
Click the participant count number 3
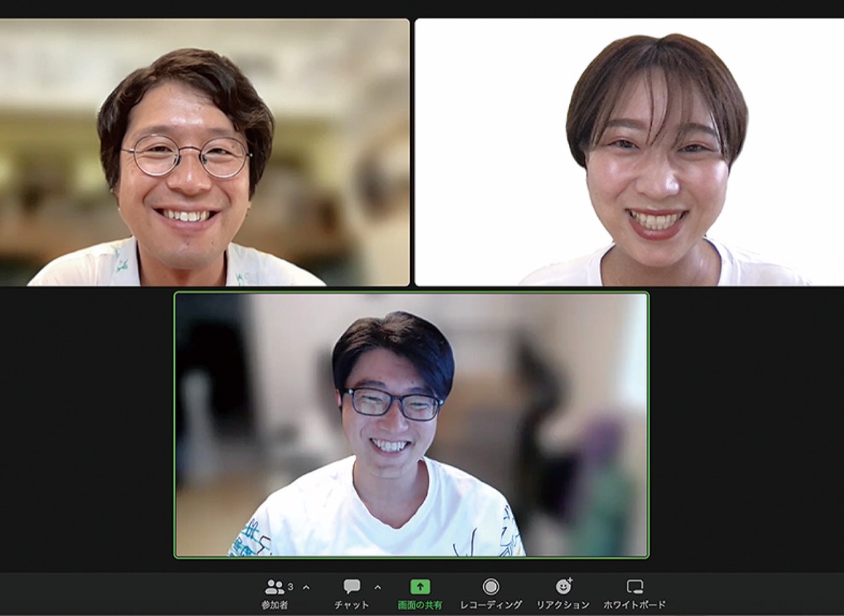(290, 586)
